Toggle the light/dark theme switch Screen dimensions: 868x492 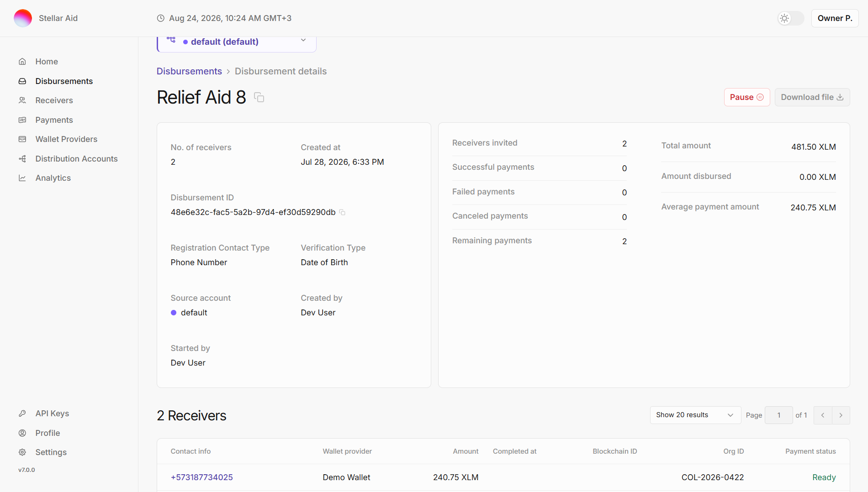(791, 18)
